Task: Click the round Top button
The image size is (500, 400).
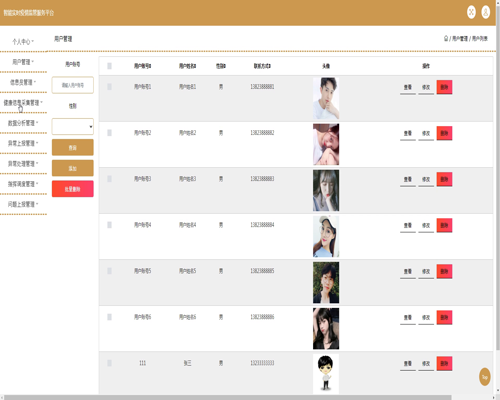Action: point(485,377)
